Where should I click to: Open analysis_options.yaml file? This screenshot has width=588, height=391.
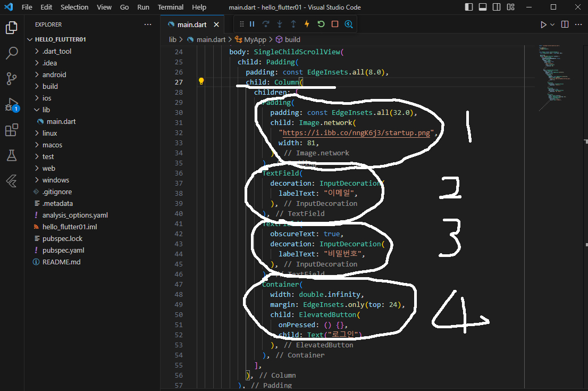(x=93, y=215)
